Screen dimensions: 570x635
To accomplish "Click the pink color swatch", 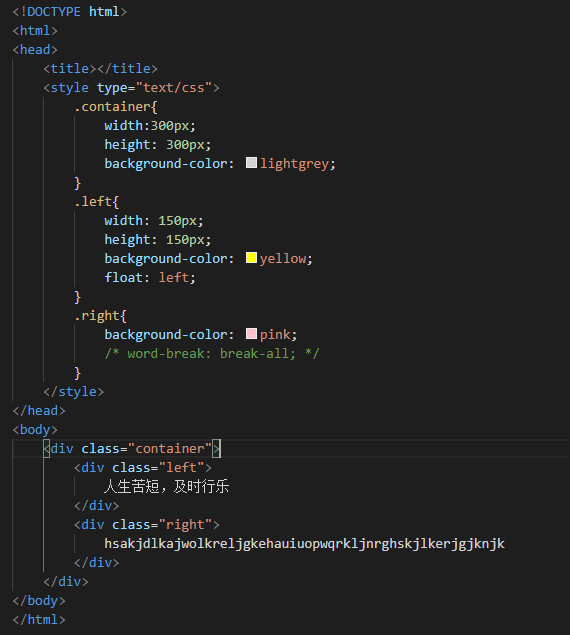I will 251,334.
